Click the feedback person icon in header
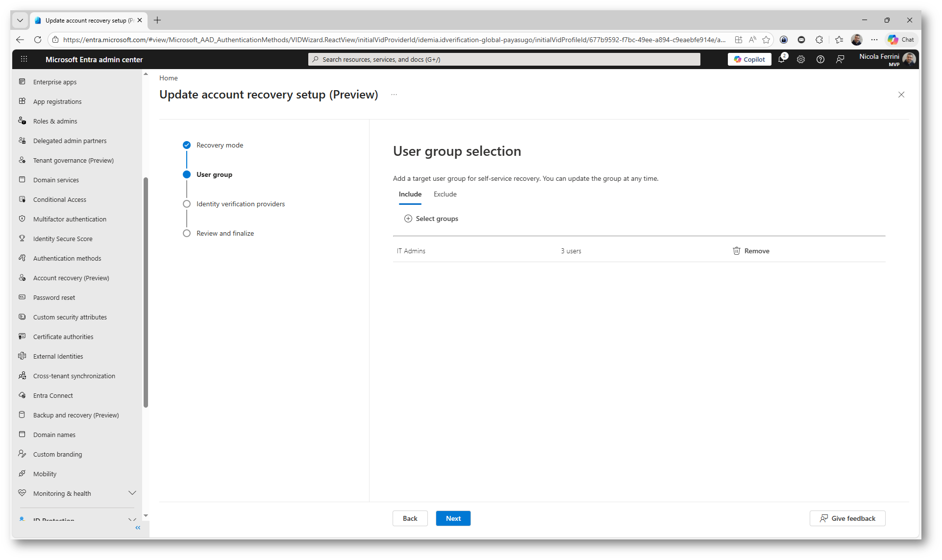942x560 pixels. (x=840, y=59)
